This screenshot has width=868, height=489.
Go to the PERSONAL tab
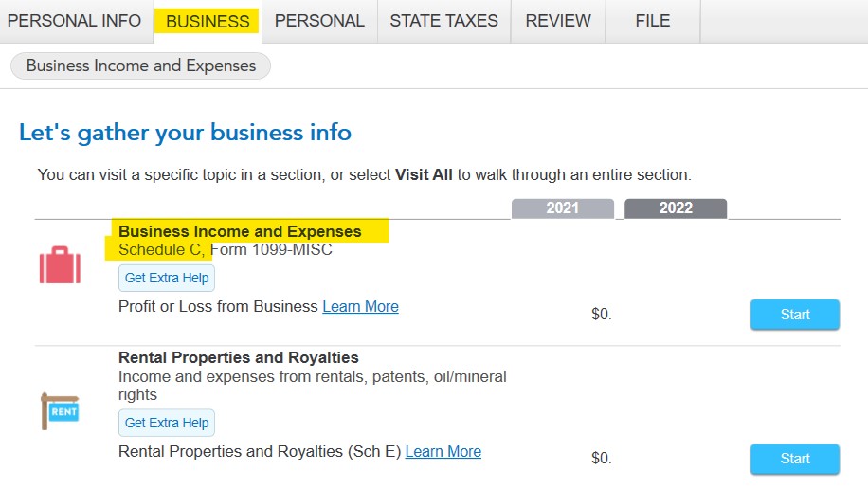pos(319,21)
